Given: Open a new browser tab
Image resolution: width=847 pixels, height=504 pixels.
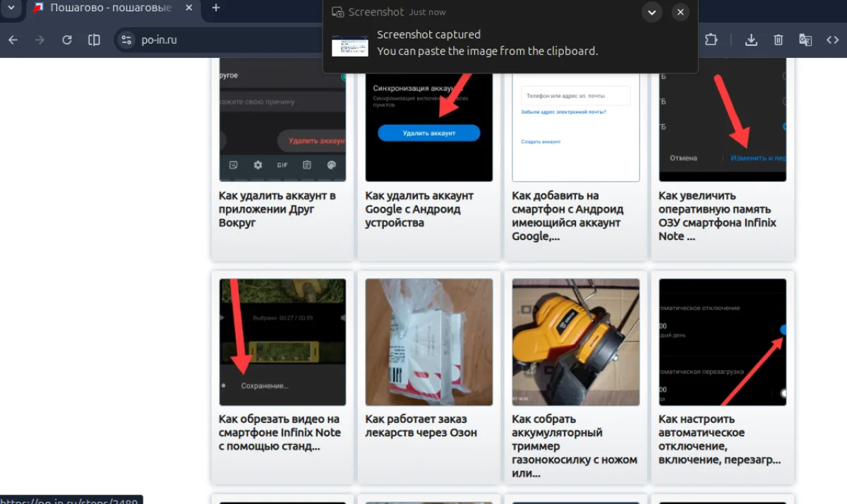Looking at the screenshot, I should coord(216,8).
